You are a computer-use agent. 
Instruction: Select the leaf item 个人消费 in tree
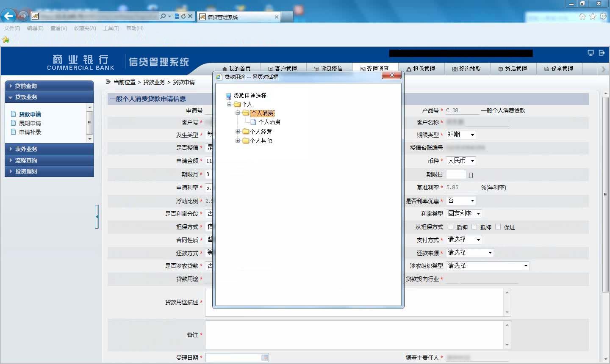pyautogui.click(x=269, y=122)
